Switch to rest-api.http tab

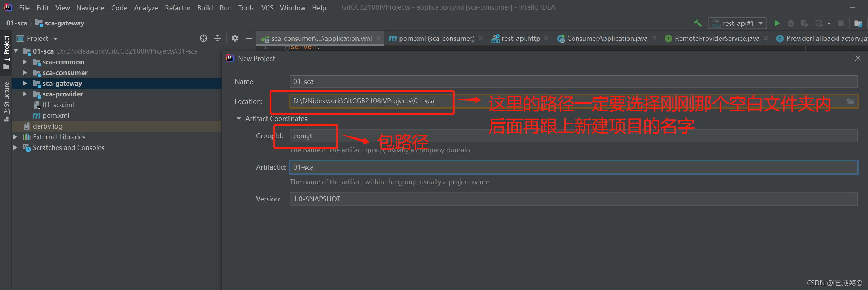pos(521,38)
